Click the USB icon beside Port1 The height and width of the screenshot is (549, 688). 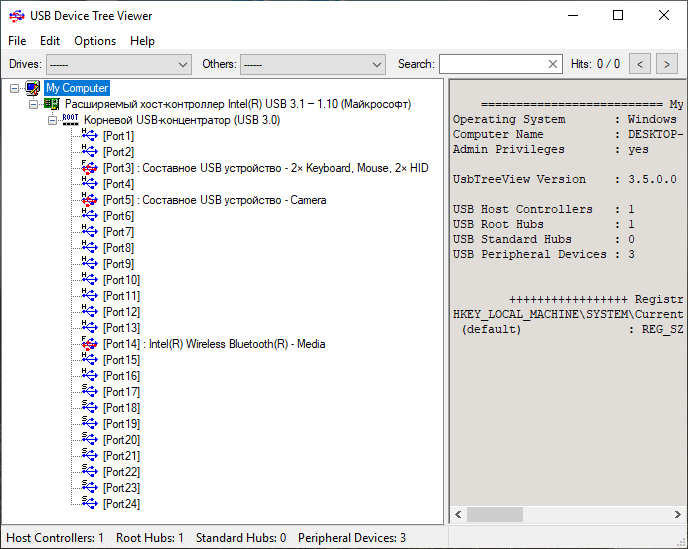[x=90, y=136]
